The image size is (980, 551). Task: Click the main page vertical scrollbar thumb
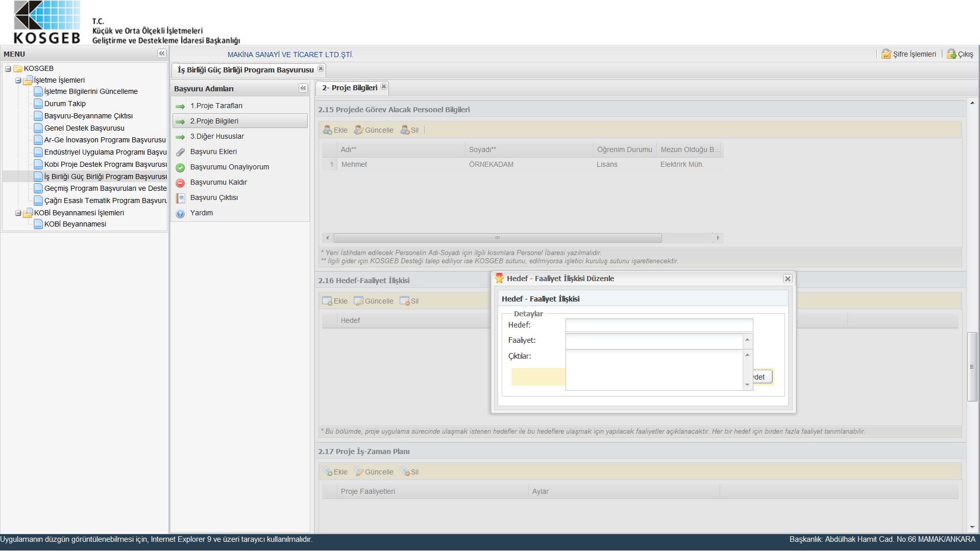[x=972, y=367]
